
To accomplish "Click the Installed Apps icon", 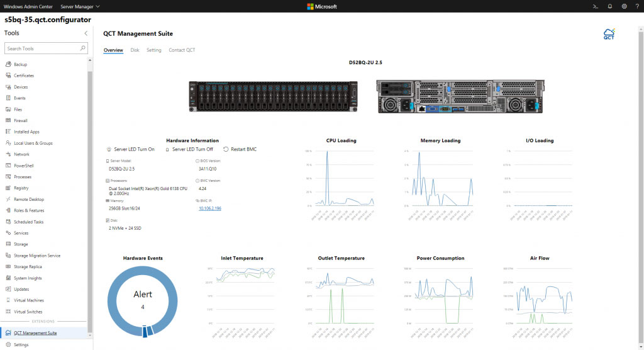I will point(8,132).
